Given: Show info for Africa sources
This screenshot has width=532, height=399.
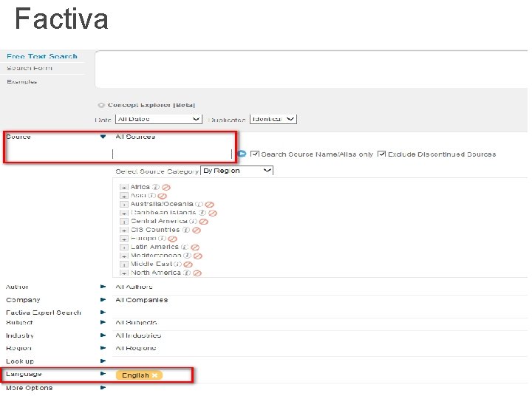Looking at the screenshot, I should 155,187.
